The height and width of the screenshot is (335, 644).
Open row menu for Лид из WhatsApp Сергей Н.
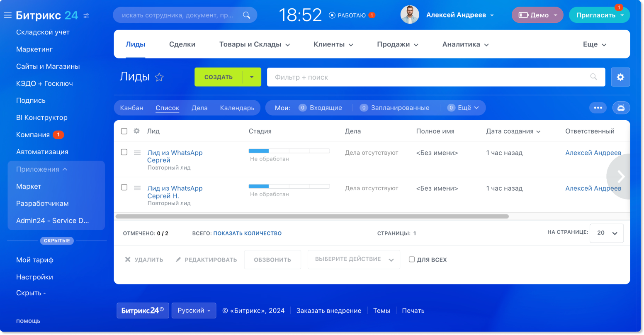click(x=137, y=188)
